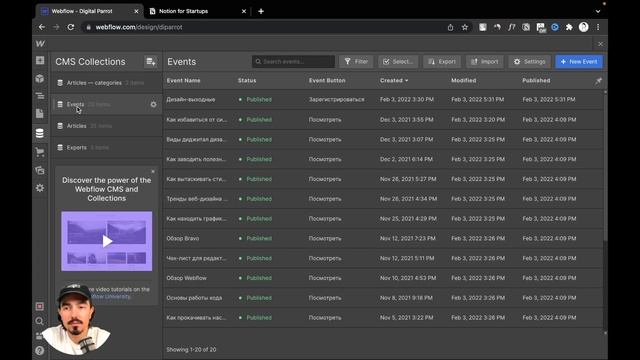640x360 pixels.
Task: Open the CMS database icon in sidebar
Action: coord(40,133)
